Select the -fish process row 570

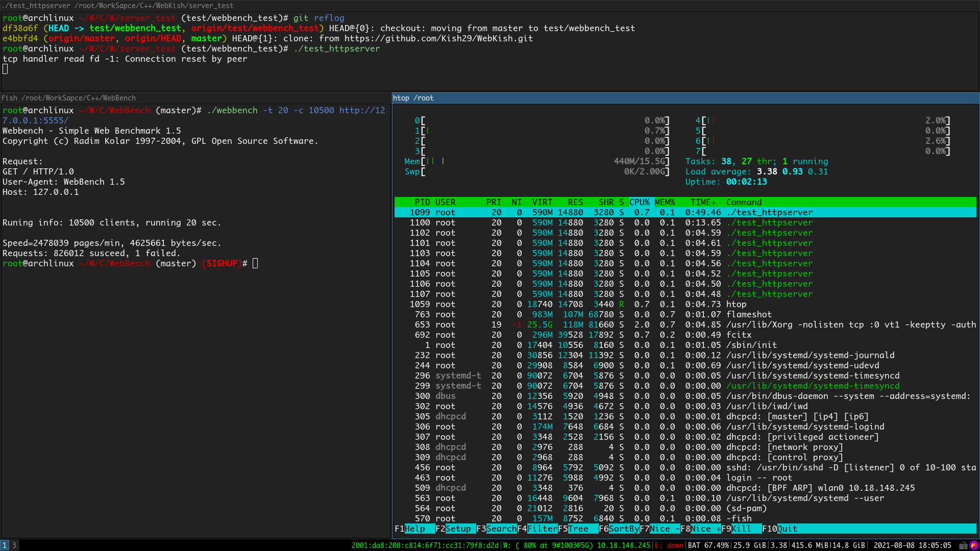685,518
